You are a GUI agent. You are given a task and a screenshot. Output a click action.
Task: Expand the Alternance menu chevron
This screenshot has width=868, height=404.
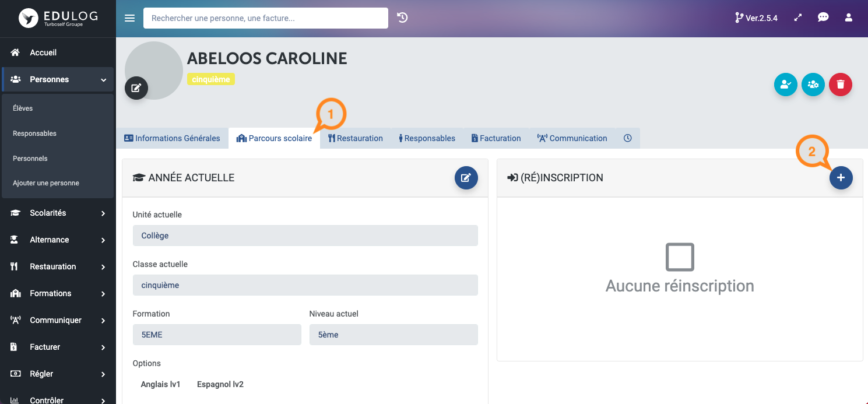pos(103,240)
